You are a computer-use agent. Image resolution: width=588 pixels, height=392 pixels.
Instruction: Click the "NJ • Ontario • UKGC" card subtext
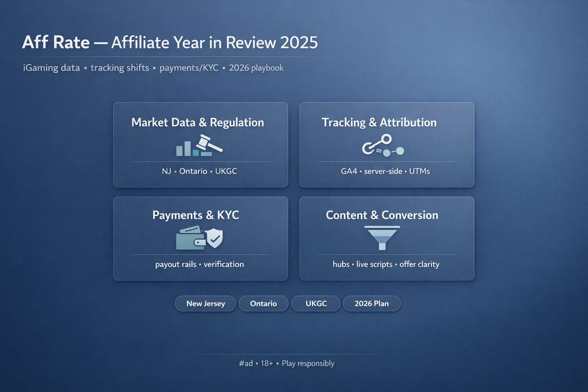pos(199,171)
